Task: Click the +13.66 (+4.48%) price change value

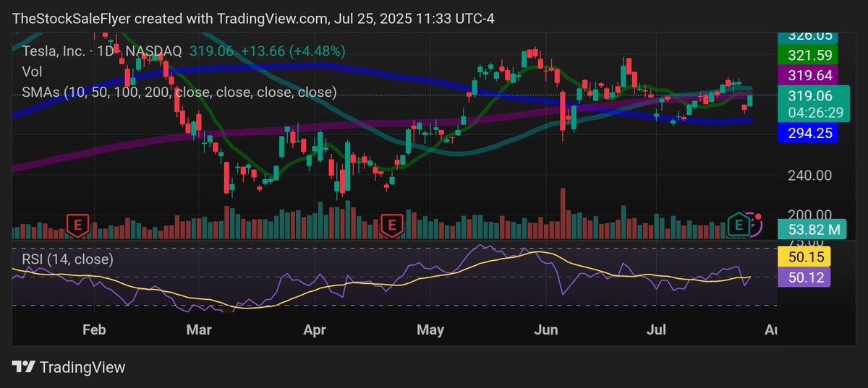Action: 293,51
